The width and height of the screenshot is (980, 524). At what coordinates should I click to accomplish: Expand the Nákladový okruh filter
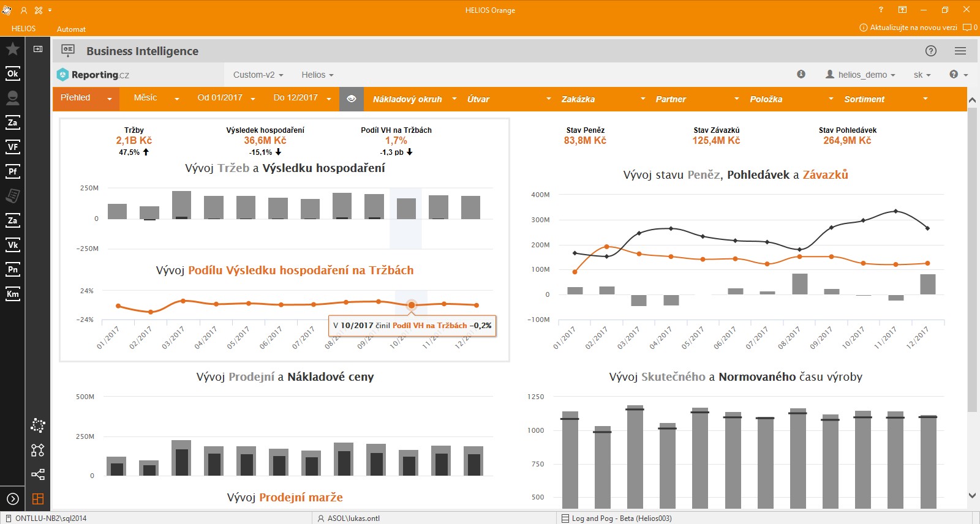(x=415, y=99)
